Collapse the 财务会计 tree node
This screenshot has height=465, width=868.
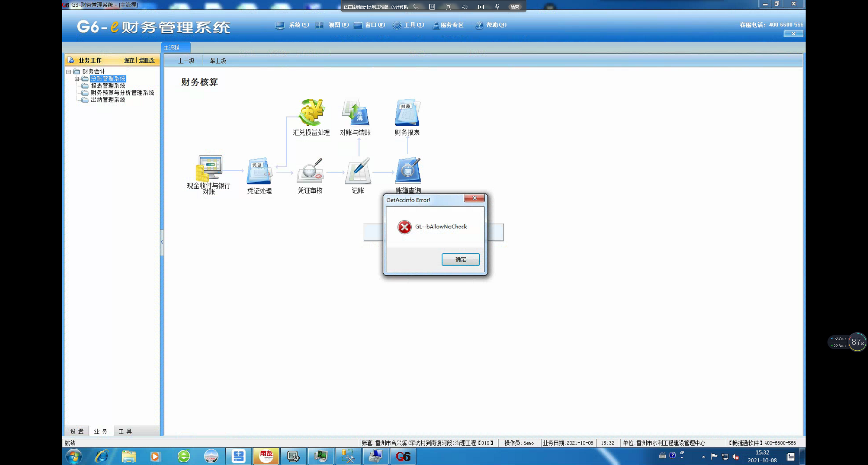69,72
